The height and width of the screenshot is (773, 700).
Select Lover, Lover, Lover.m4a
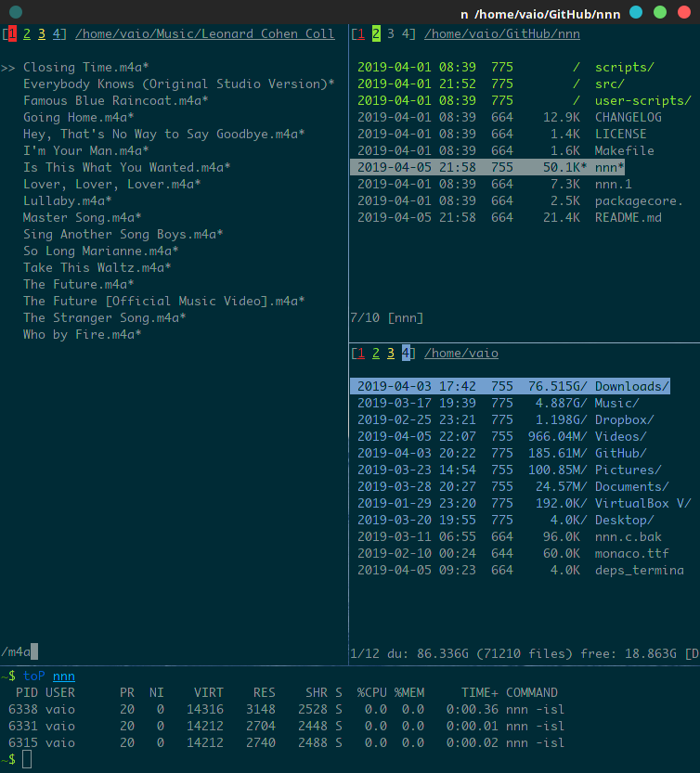click(112, 185)
